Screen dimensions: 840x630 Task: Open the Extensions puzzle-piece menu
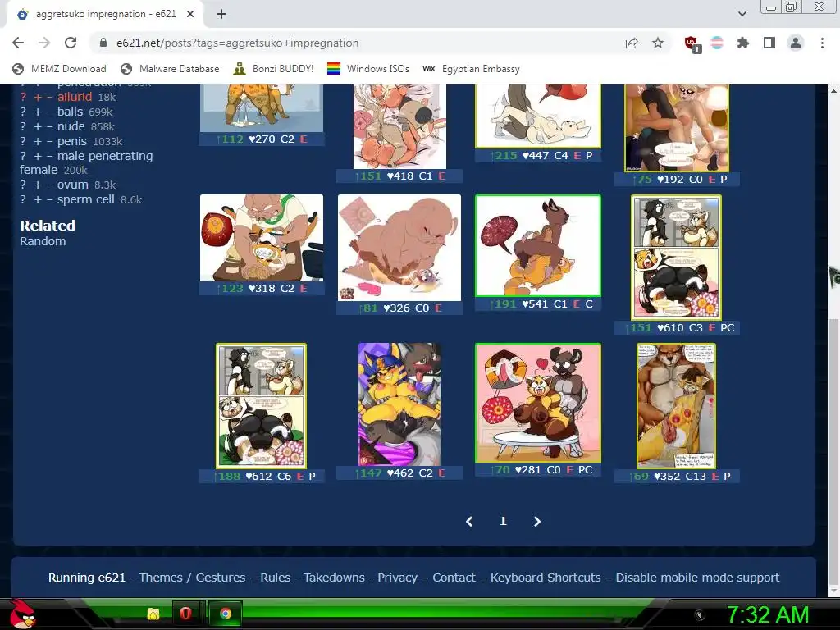pyautogui.click(x=743, y=43)
